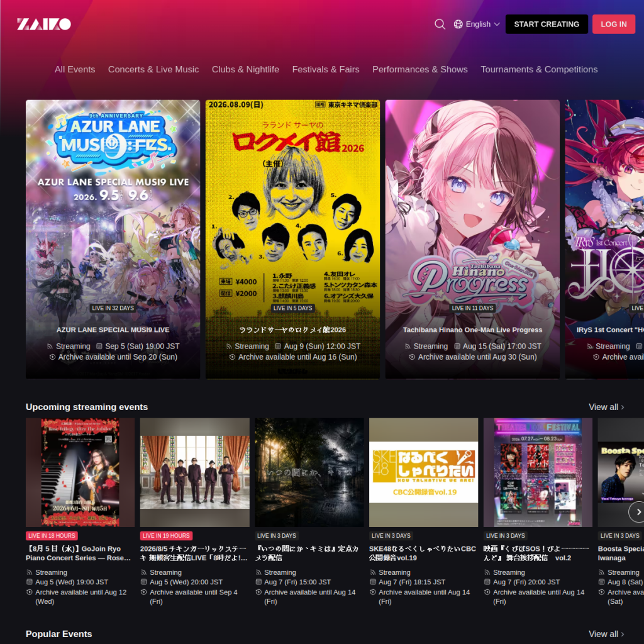Click the globe language icon

point(458,25)
